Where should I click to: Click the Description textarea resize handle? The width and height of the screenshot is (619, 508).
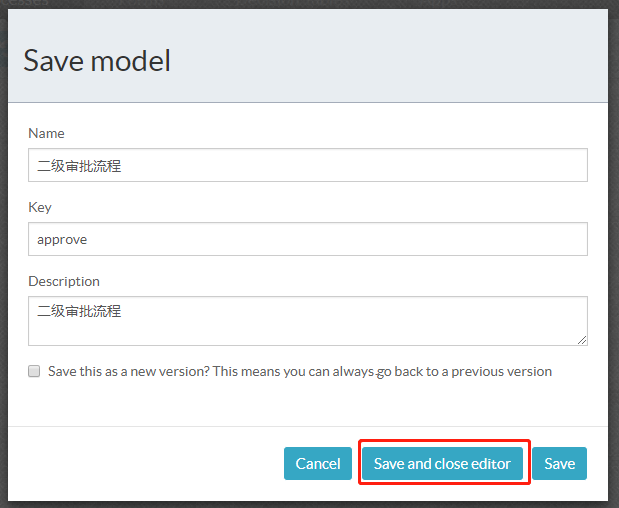(581, 339)
